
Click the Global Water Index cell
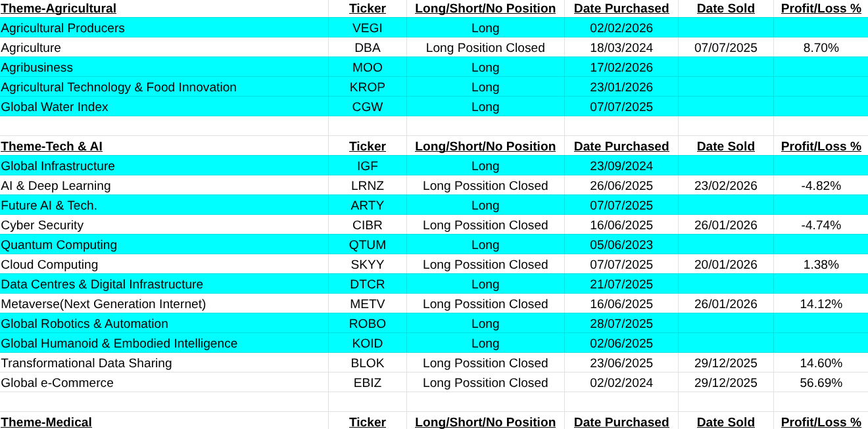pyautogui.click(x=55, y=107)
